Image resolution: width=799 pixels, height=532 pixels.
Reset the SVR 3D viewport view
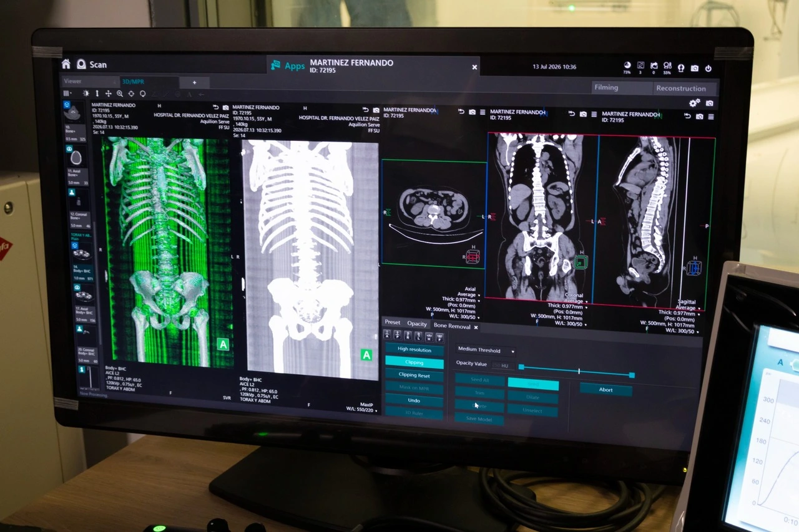tap(216, 107)
